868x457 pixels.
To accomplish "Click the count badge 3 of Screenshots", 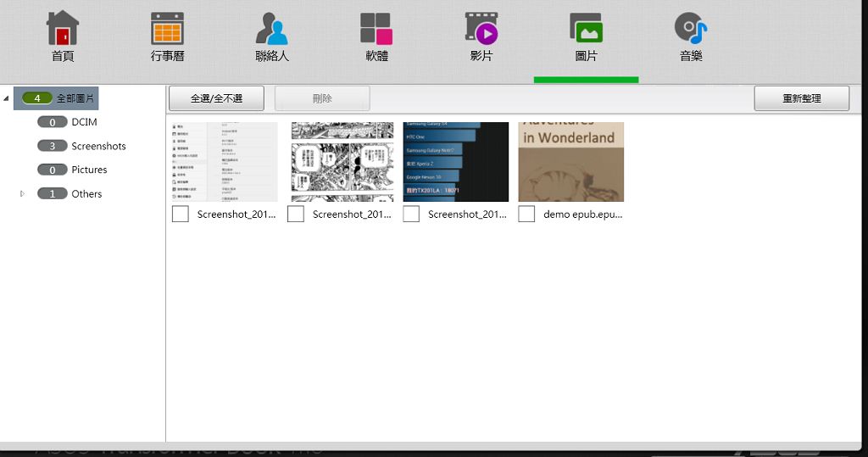I will click(52, 146).
